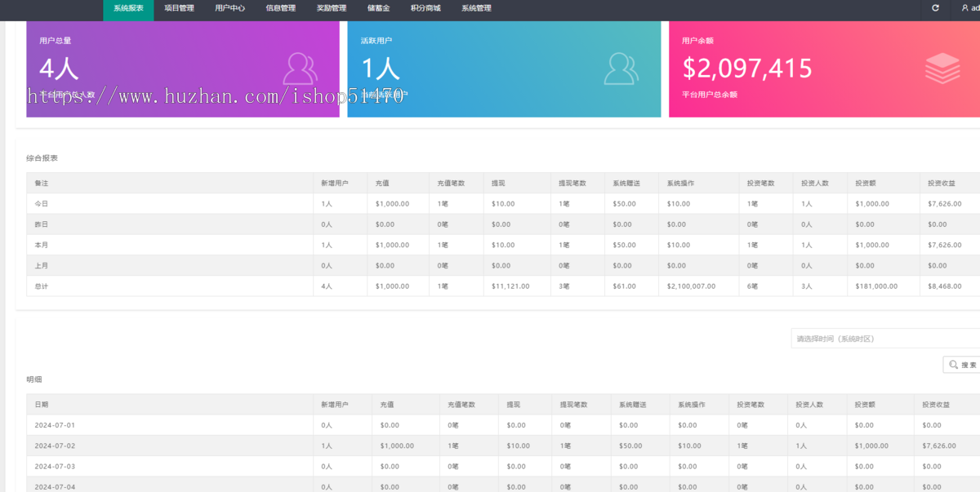This screenshot has width=980, height=492.
Task: Click the users icon on 活跃用户 card
Action: [x=621, y=69]
